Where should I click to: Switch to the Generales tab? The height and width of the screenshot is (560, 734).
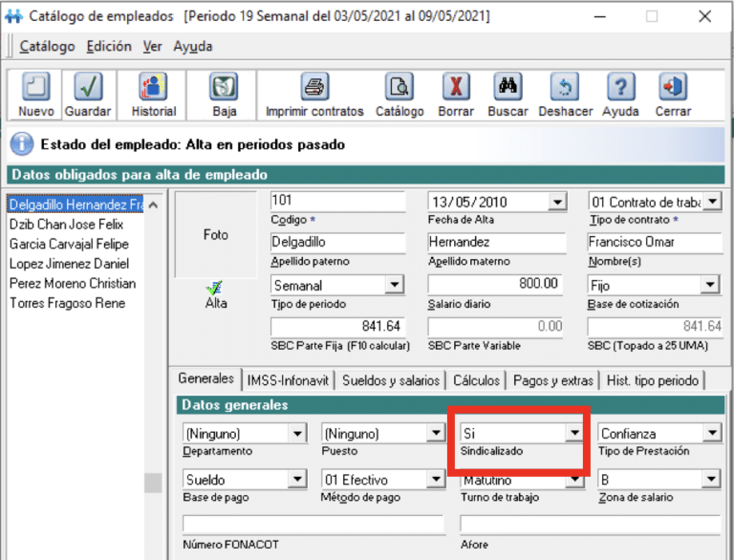tap(206, 378)
